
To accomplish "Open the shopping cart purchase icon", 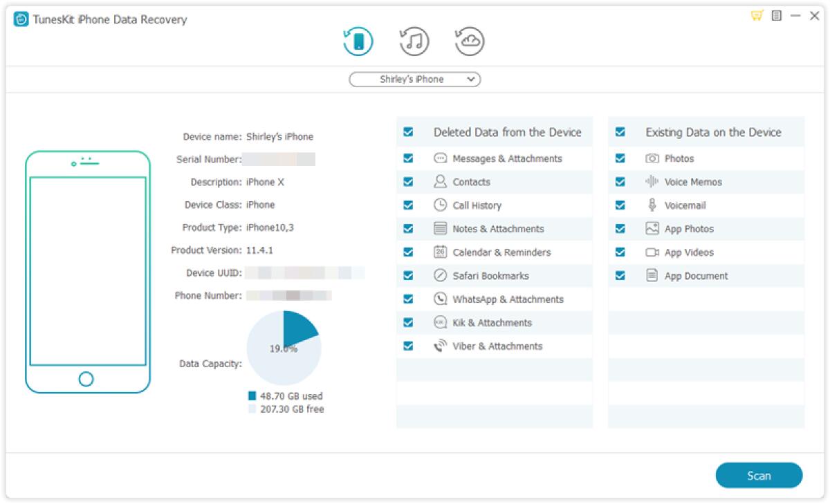I will click(x=757, y=16).
